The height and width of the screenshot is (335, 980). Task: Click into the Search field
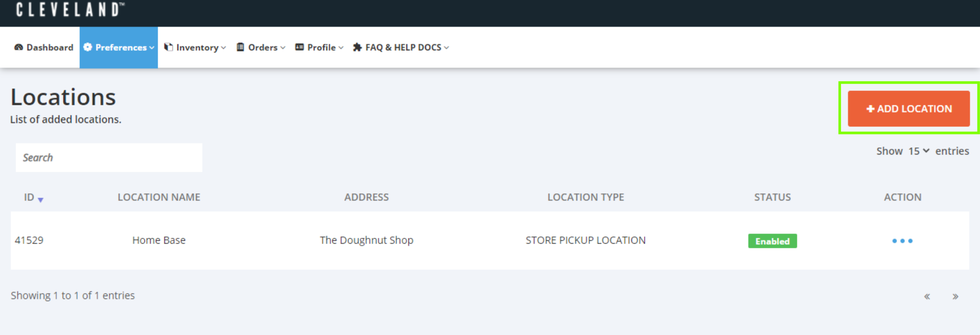coord(109,157)
